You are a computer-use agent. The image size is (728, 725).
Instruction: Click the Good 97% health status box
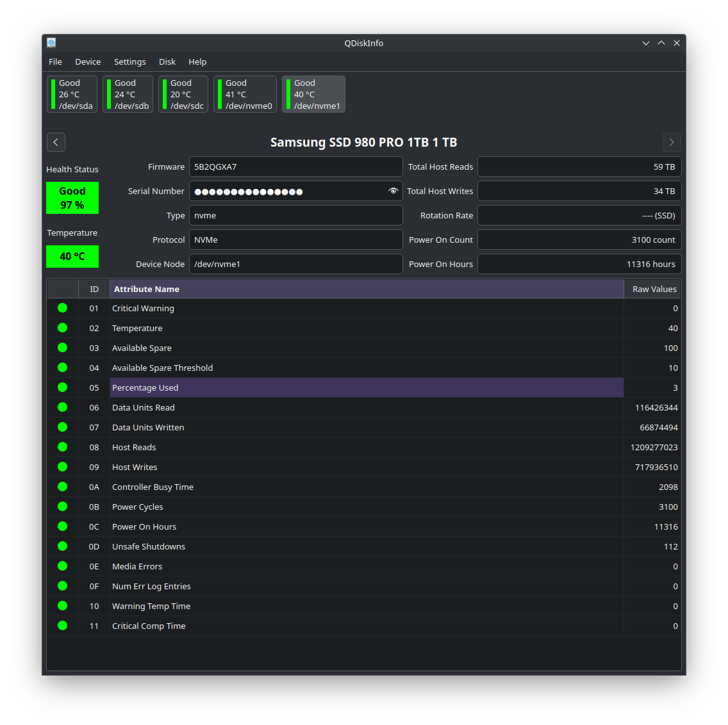coord(72,197)
